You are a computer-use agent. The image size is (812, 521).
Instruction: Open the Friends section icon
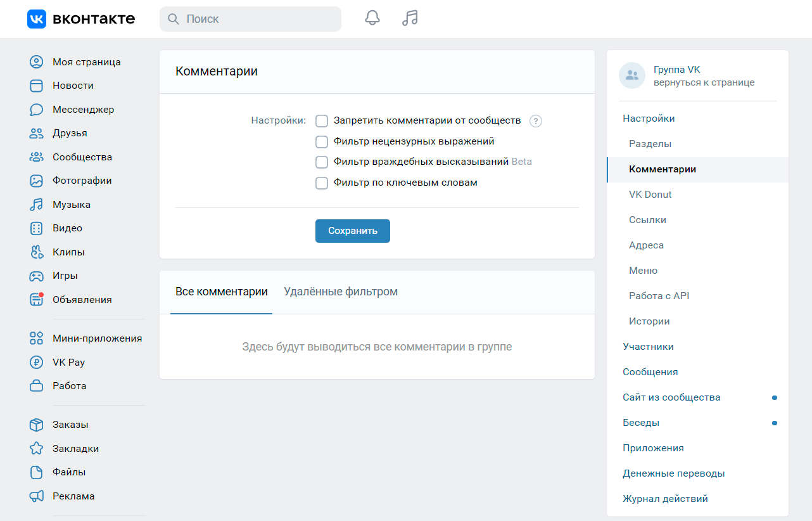(37, 133)
